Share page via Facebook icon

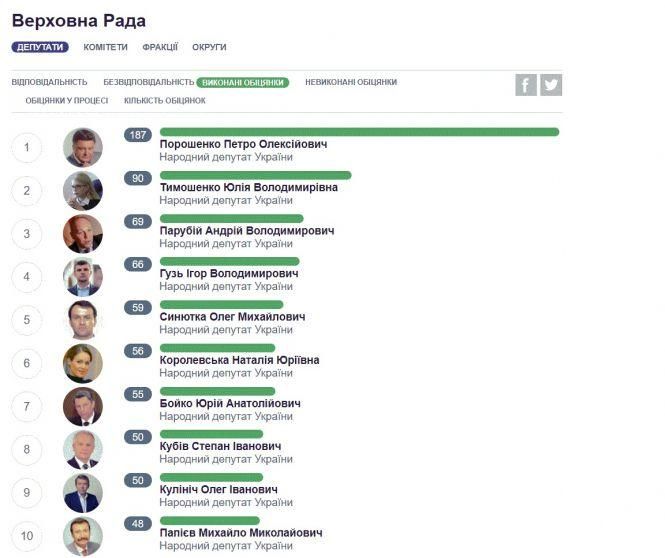click(526, 85)
